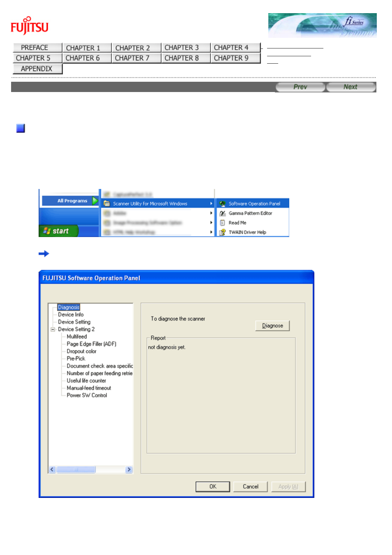Click the Read Me document icon
The height and width of the screenshot is (555, 392).
pyautogui.click(x=222, y=223)
